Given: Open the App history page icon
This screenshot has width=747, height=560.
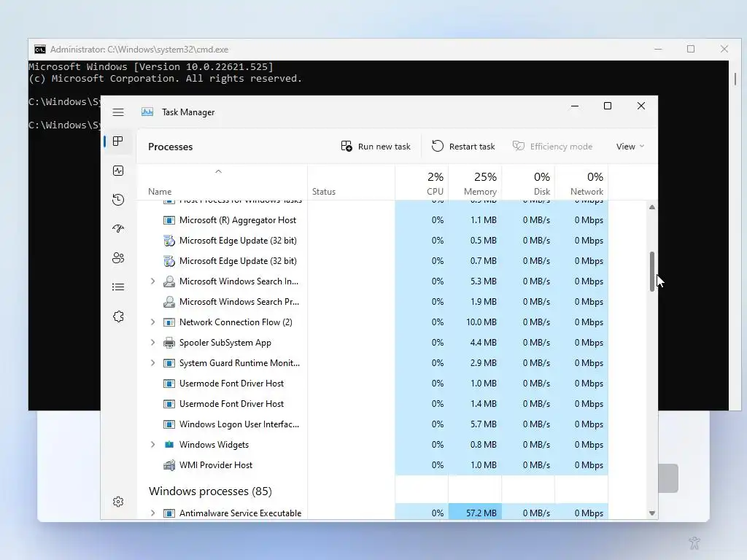Looking at the screenshot, I should pyautogui.click(x=118, y=200).
